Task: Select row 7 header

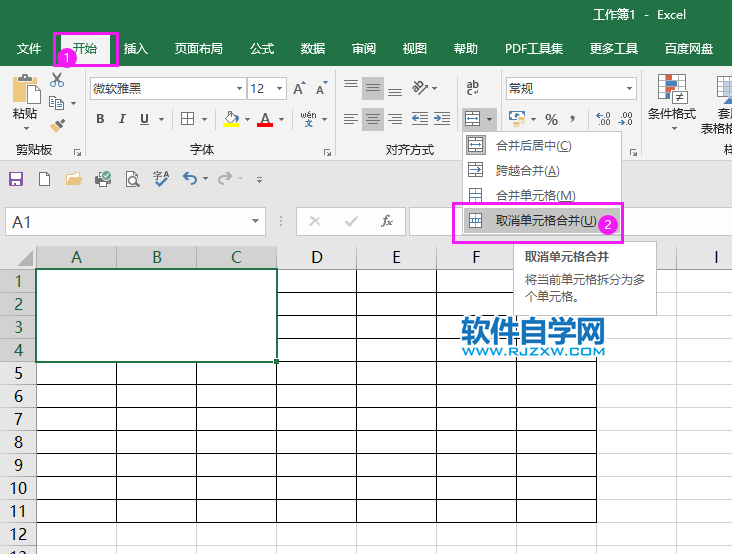Action: point(18,419)
